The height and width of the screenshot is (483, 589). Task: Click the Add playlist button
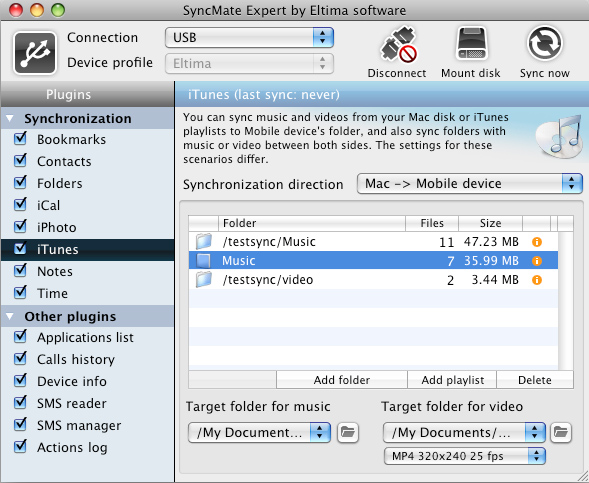[452, 380]
